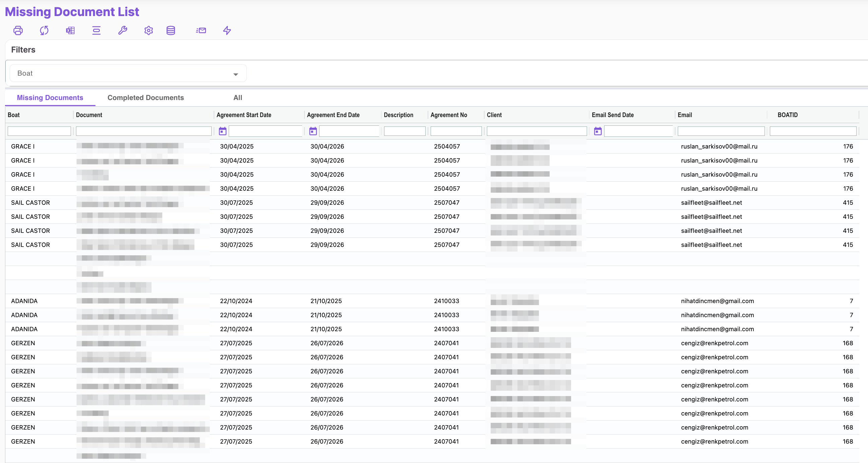Click the Client column filter input

click(536, 131)
